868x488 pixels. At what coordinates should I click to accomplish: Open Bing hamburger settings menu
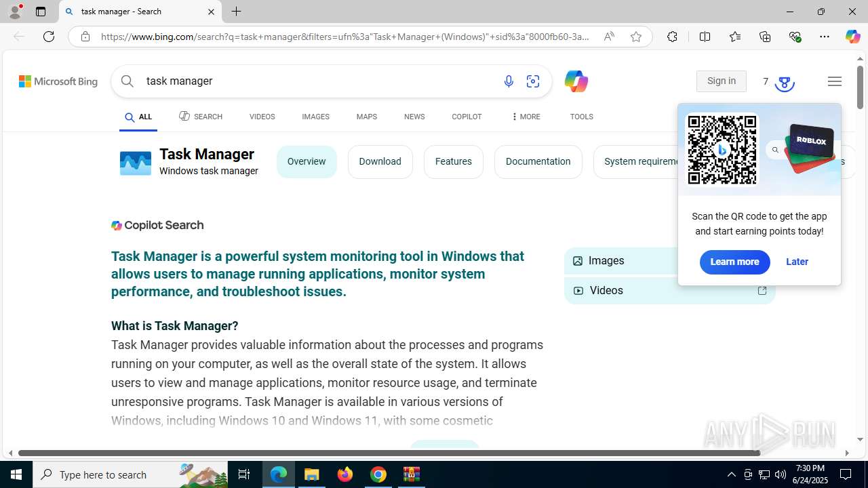click(835, 81)
